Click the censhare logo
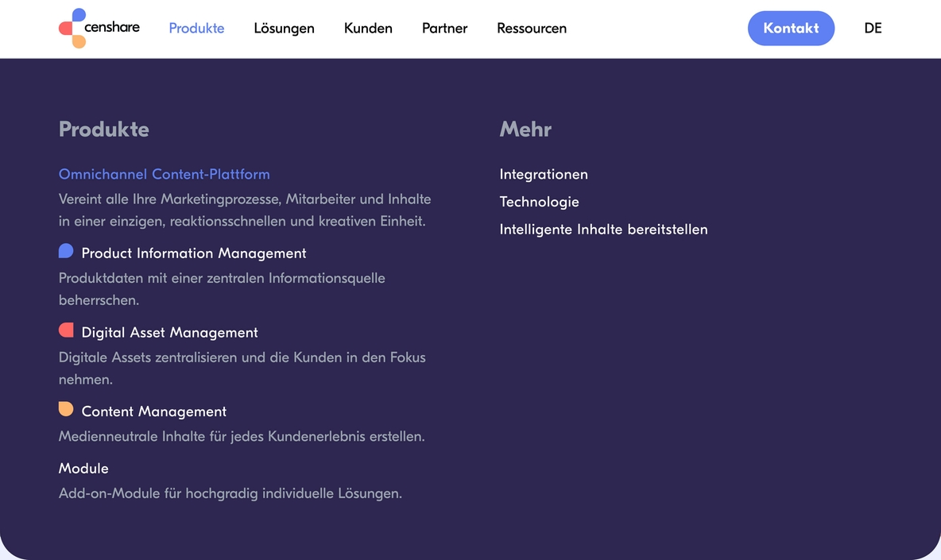The height and width of the screenshot is (560, 941). (99, 28)
